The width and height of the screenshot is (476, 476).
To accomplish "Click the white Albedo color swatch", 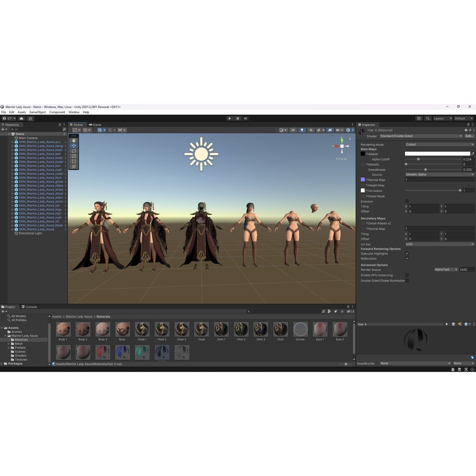I will click(x=438, y=154).
